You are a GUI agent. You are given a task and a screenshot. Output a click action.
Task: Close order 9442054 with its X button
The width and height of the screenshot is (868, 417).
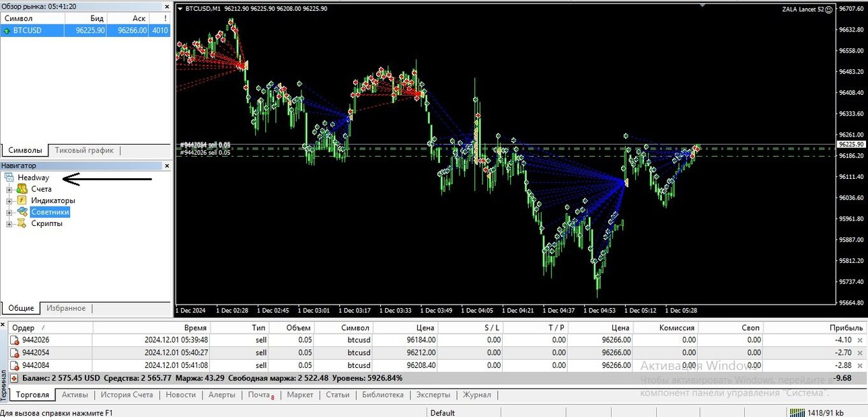(859, 352)
